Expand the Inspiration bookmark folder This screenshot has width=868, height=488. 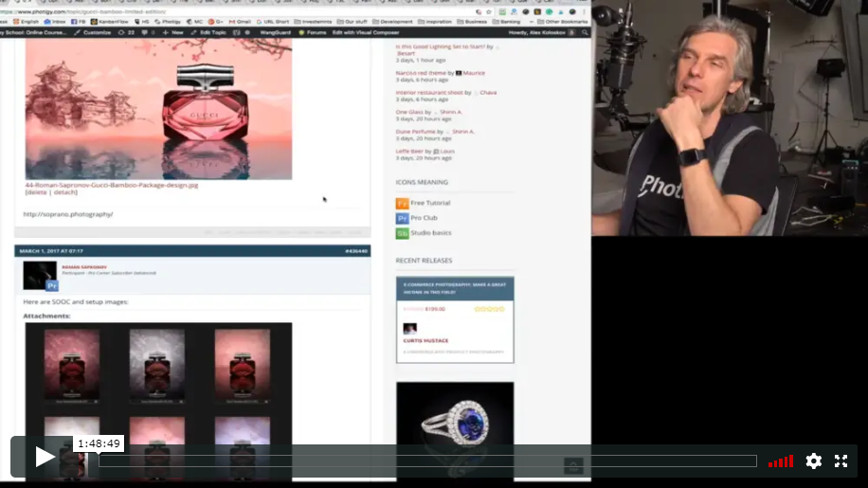click(435, 22)
